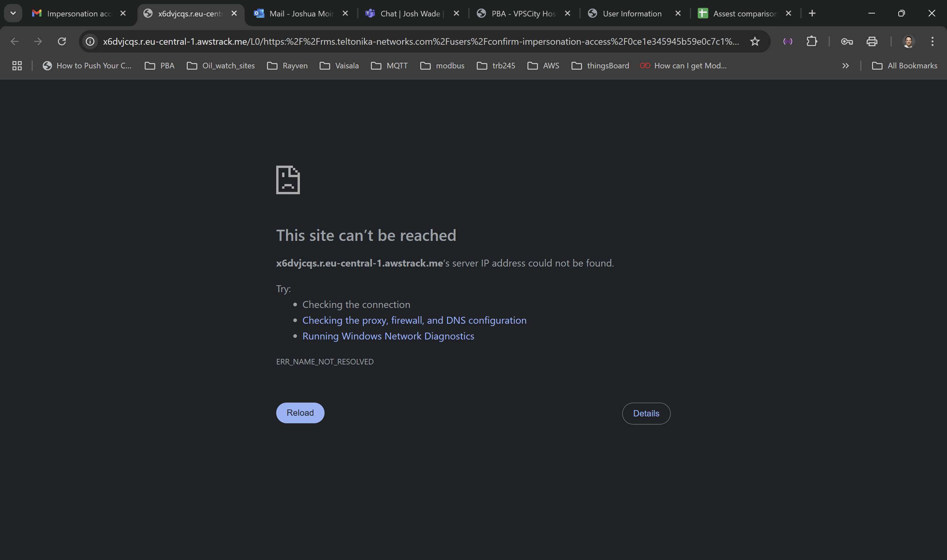Close the Assest comparison tab
The width and height of the screenshot is (947, 560).
coord(789,13)
